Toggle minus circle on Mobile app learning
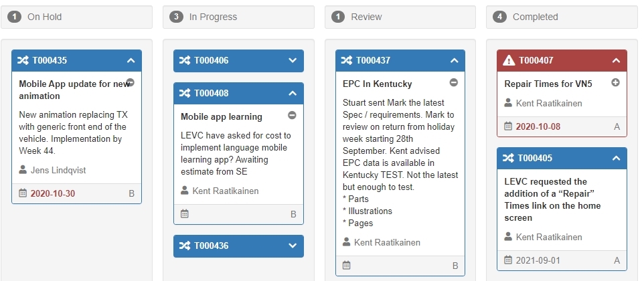Screen dimensions: 644x281 click(292, 116)
